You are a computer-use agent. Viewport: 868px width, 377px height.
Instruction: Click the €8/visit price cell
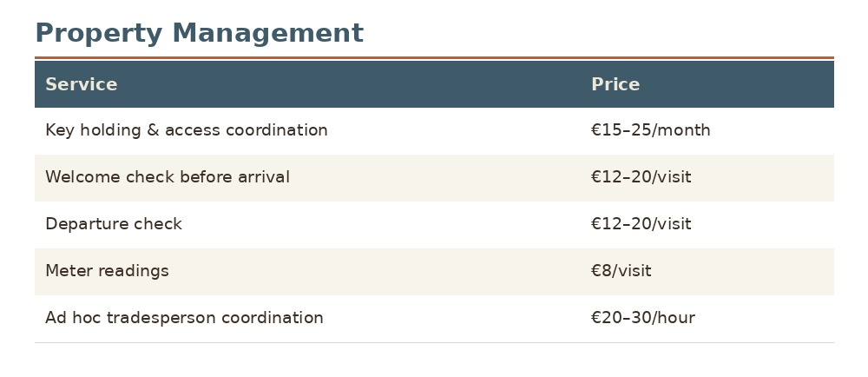click(x=621, y=271)
